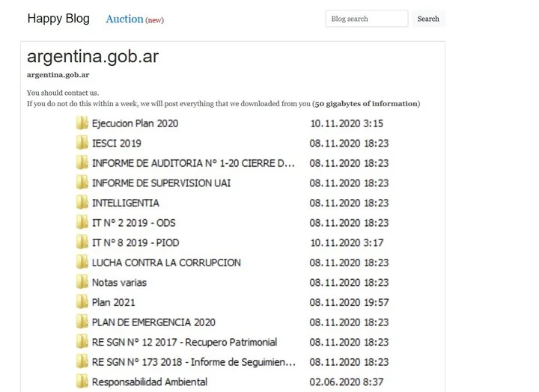This screenshot has height=392, width=539.
Task: Click the date '10.11.2020 3:15'
Action: (347, 123)
